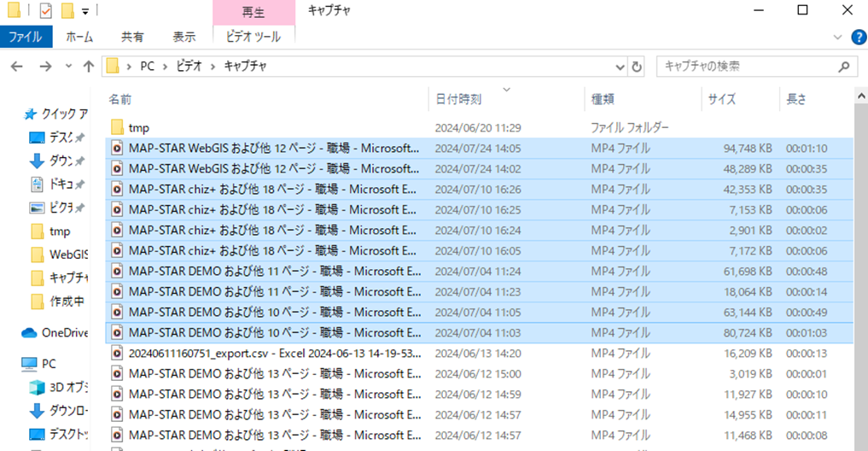
Task: Click PC in the address breadcrumb
Action: [148, 67]
